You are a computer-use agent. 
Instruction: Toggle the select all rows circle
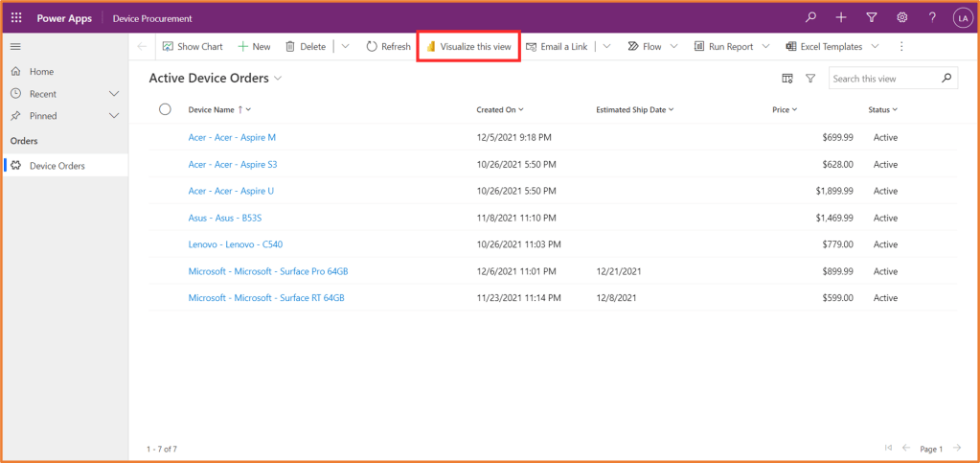tap(165, 109)
